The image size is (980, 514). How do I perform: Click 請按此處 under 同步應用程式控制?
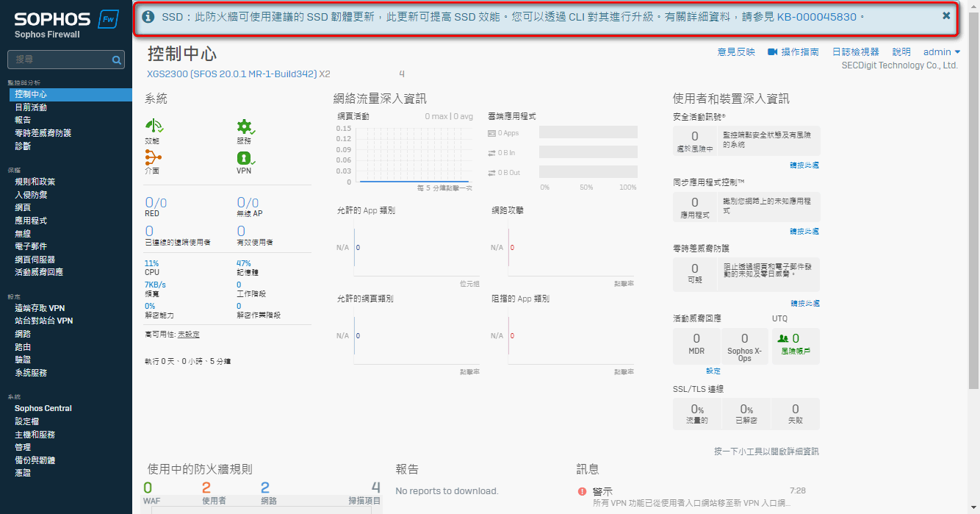tap(804, 232)
